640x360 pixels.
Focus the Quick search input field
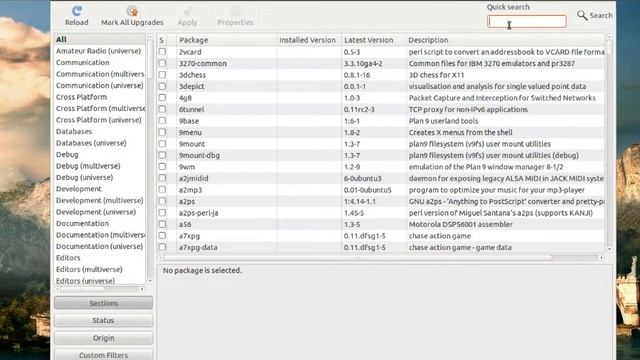(x=527, y=21)
